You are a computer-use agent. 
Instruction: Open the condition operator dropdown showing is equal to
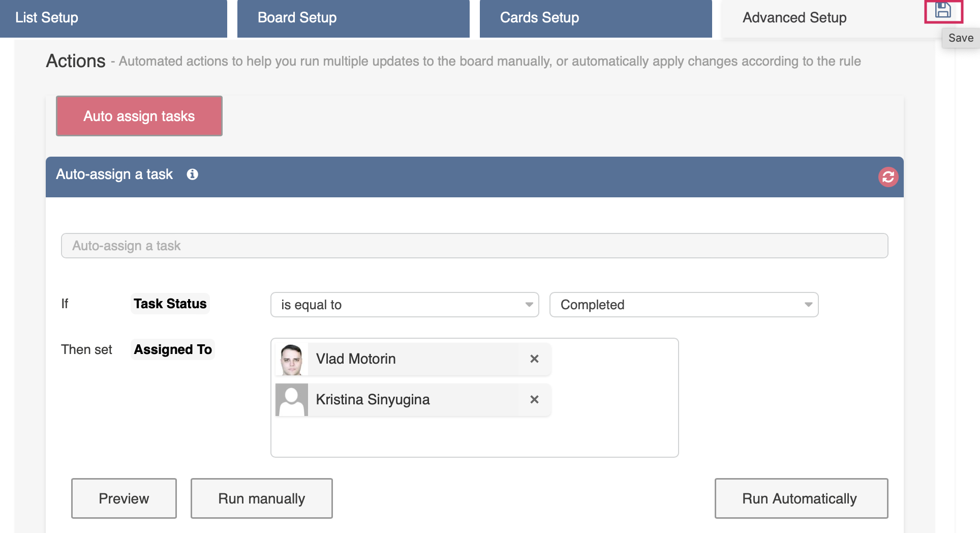pyautogui.click(x=404, y=305)
